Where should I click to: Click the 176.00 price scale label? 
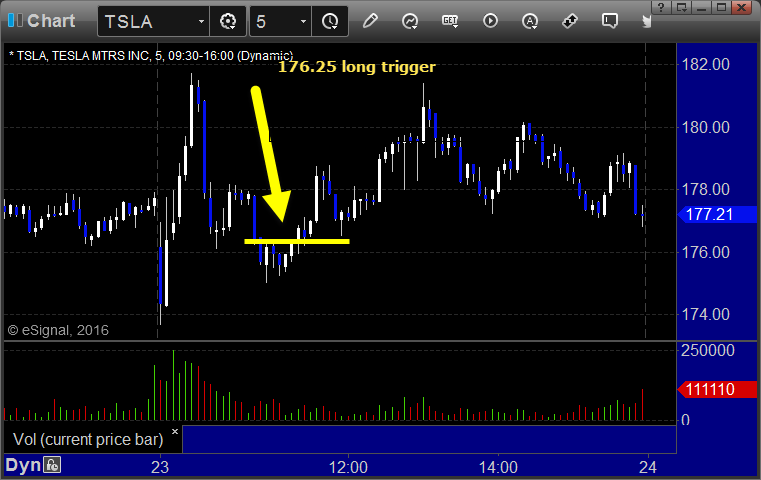coord(706,252)
